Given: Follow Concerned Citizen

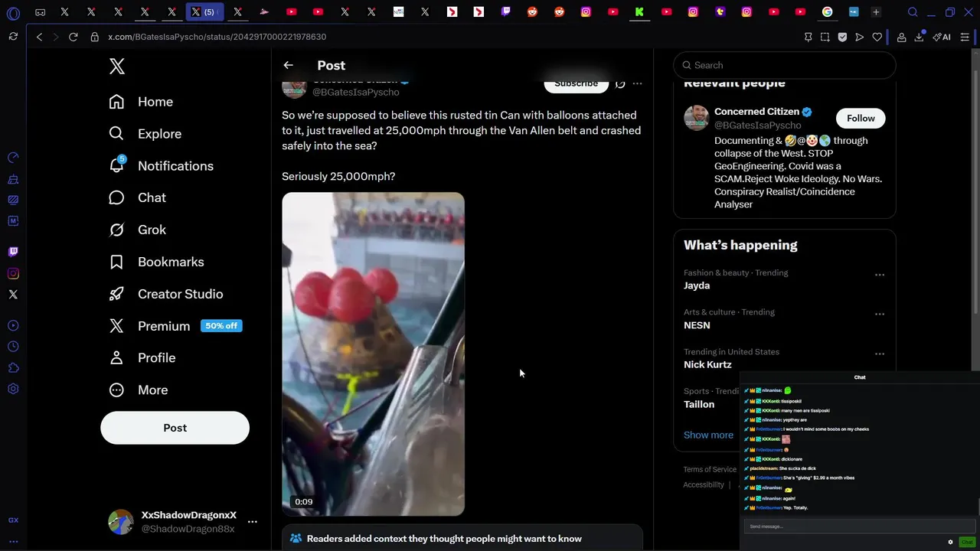Looking at the screenshot, I should 861,118.
